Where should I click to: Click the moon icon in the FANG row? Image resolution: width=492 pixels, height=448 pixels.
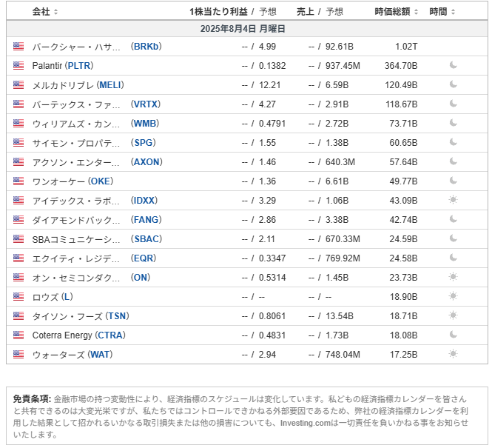453,219
